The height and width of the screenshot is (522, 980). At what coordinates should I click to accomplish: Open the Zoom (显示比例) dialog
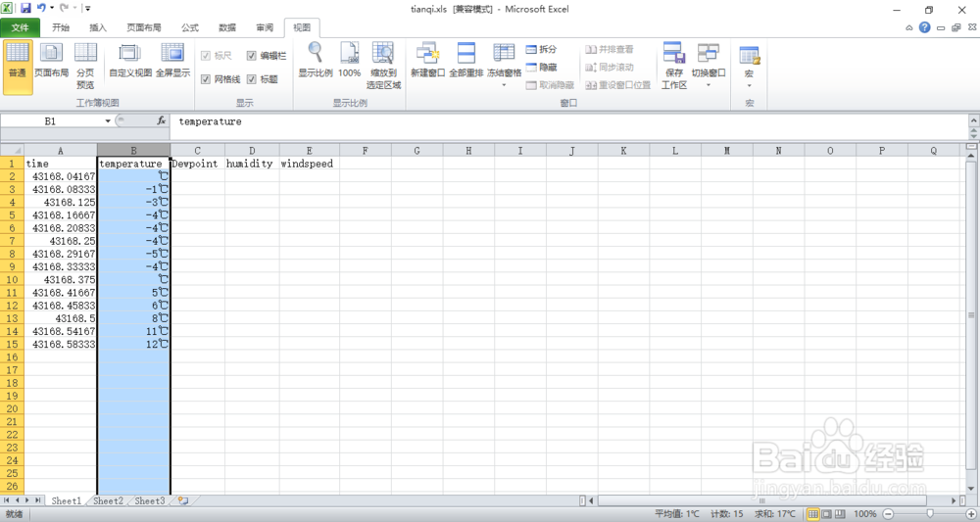[315, 61]
